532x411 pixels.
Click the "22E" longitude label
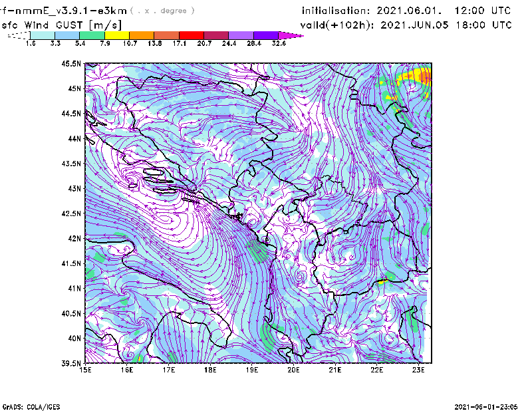pyautogui.click(x=376, y=370)
